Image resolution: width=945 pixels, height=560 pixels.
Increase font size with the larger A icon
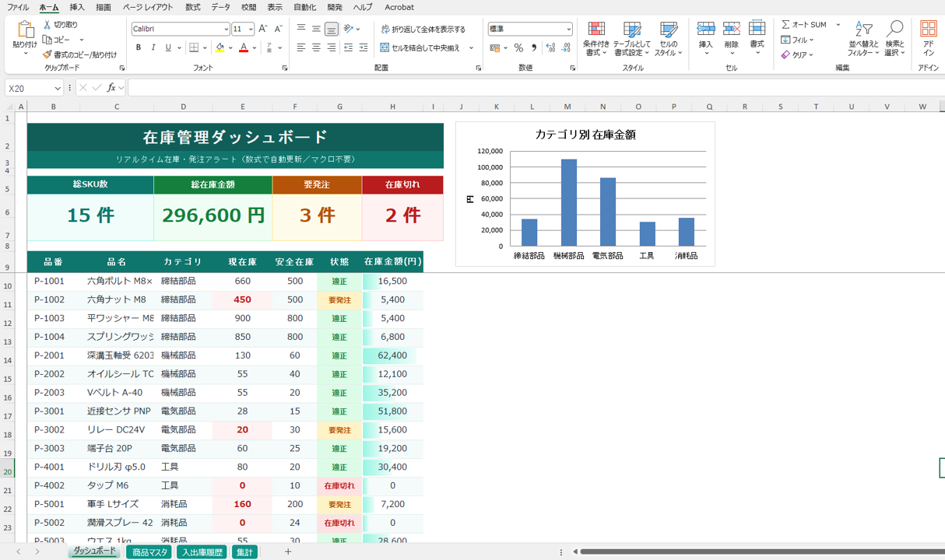[x=263, y=29]
